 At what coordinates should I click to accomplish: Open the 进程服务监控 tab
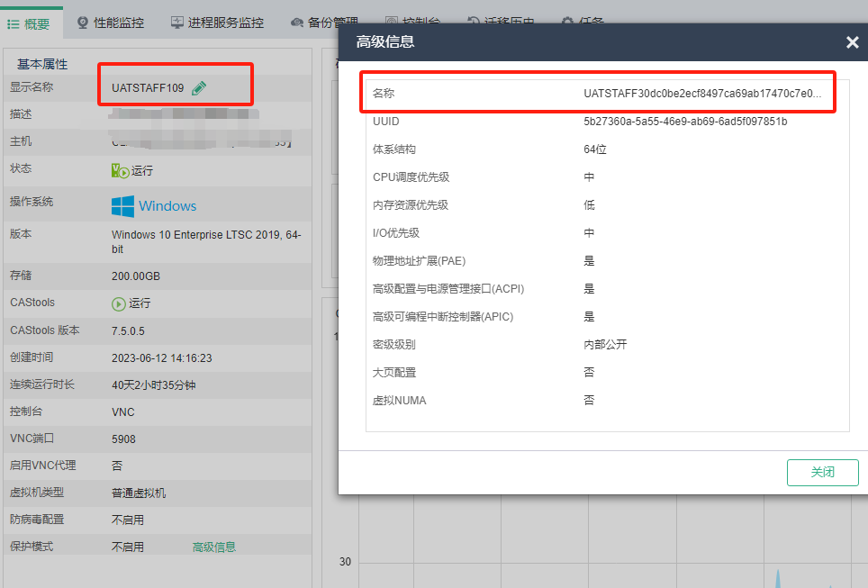click(x=217, y=23)
